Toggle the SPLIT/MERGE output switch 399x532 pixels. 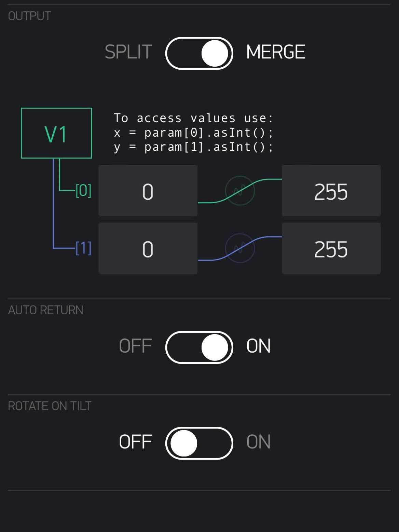tap(199, 53)
